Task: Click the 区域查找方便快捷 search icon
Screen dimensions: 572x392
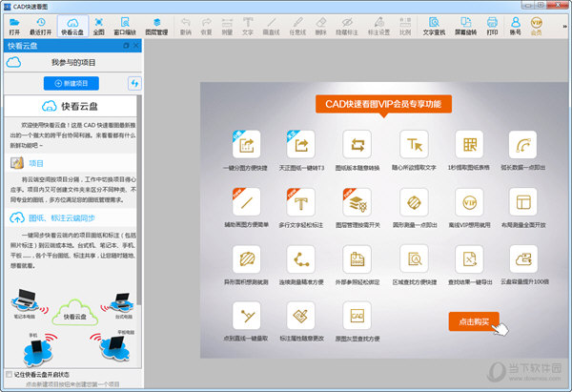Action: tap(414, 259)
